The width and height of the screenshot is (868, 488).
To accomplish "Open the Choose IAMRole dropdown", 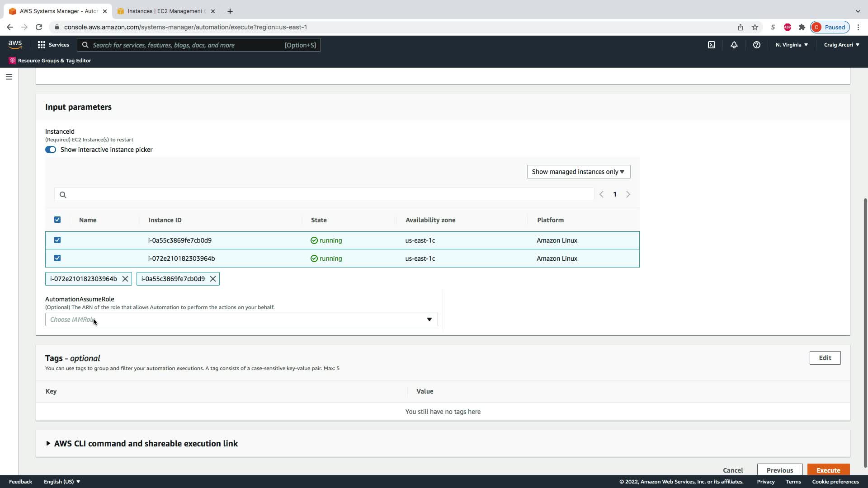I will pyautogui.click(x=241, y=319).
